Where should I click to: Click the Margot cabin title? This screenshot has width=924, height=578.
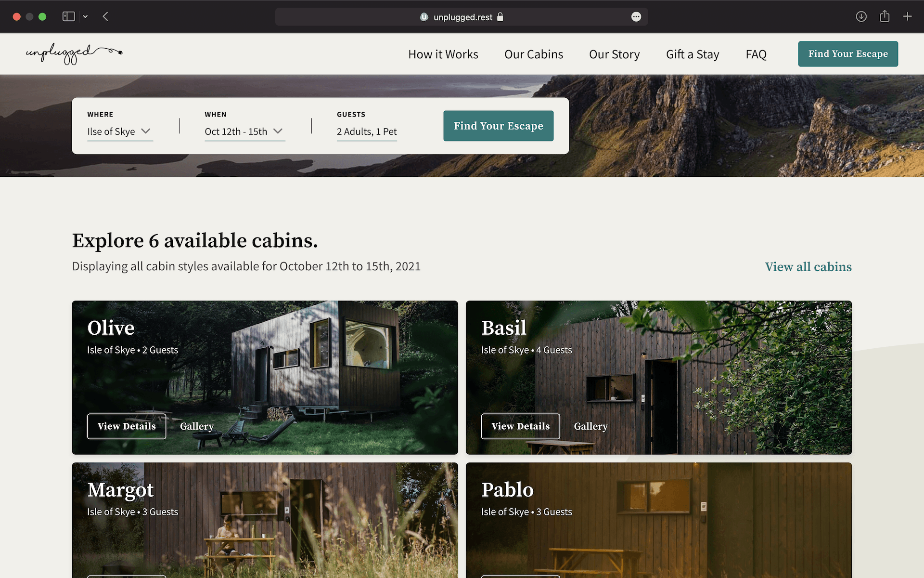[120, 490]
